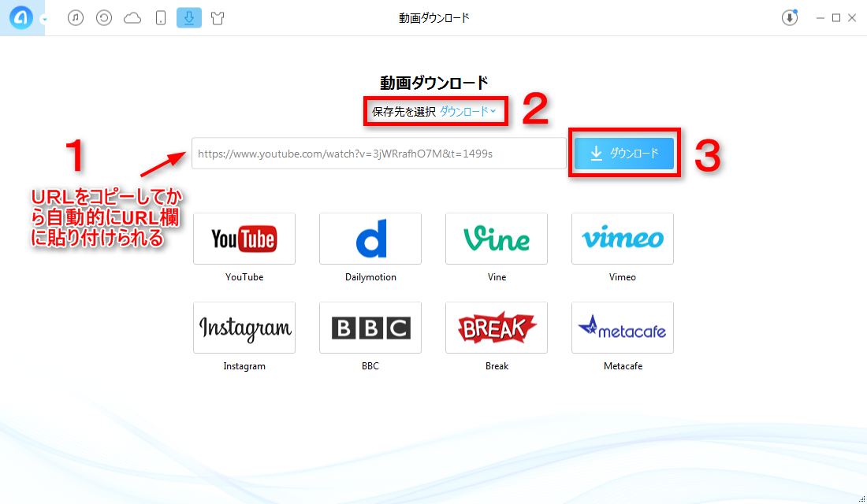Open the Vine site tile
Viewport: 867px width, 504px height.
click(x=497, y=239)
